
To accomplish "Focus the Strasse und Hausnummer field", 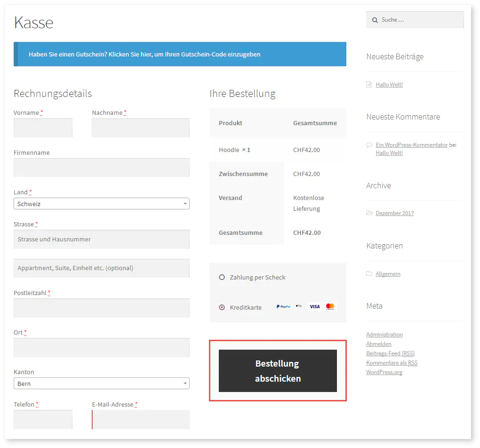I will tap(101, 239).
